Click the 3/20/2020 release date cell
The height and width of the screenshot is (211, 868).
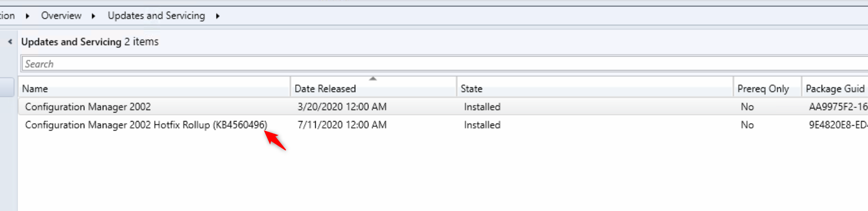[342, 107]
